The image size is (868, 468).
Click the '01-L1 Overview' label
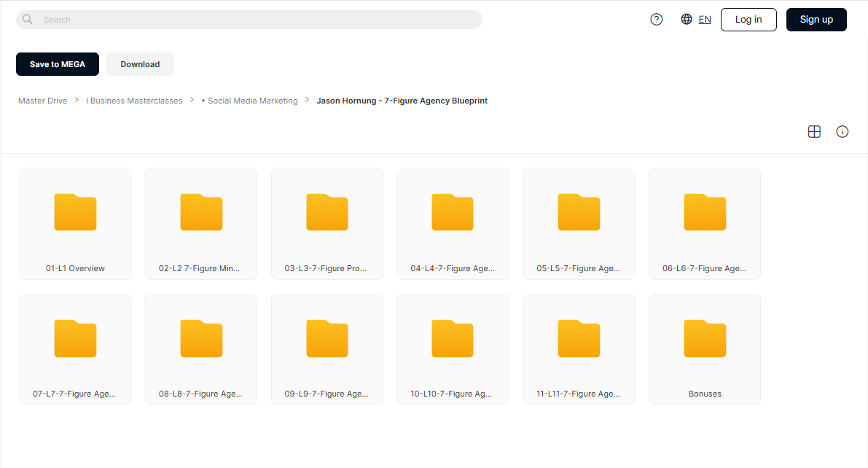(75, 268)
